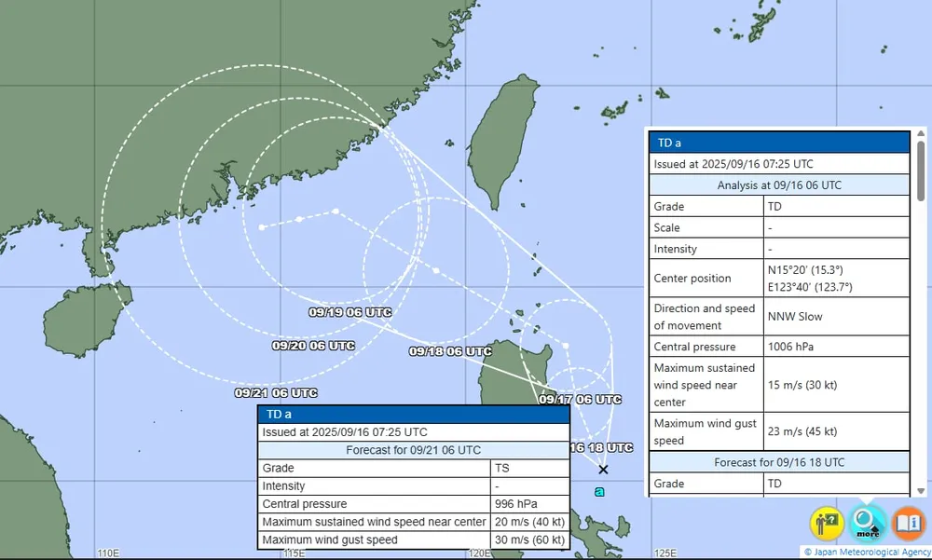Screen dimensions: 932x560
Task: Open the magnifier "more" details icon
Action: [x=868, y=523]
